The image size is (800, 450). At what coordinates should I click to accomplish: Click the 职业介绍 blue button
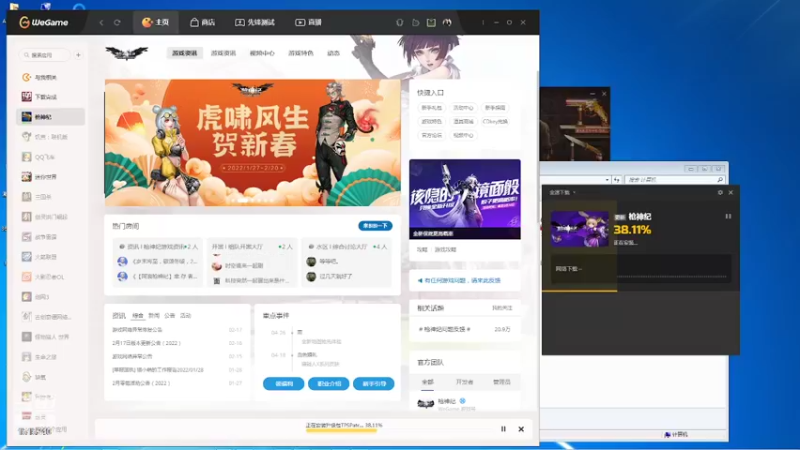[329, 384]
